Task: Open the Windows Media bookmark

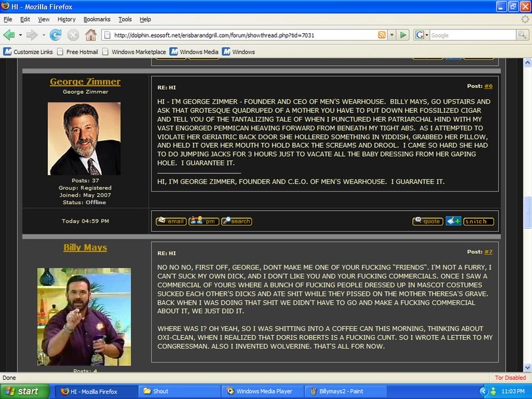Action: (194, 52)
